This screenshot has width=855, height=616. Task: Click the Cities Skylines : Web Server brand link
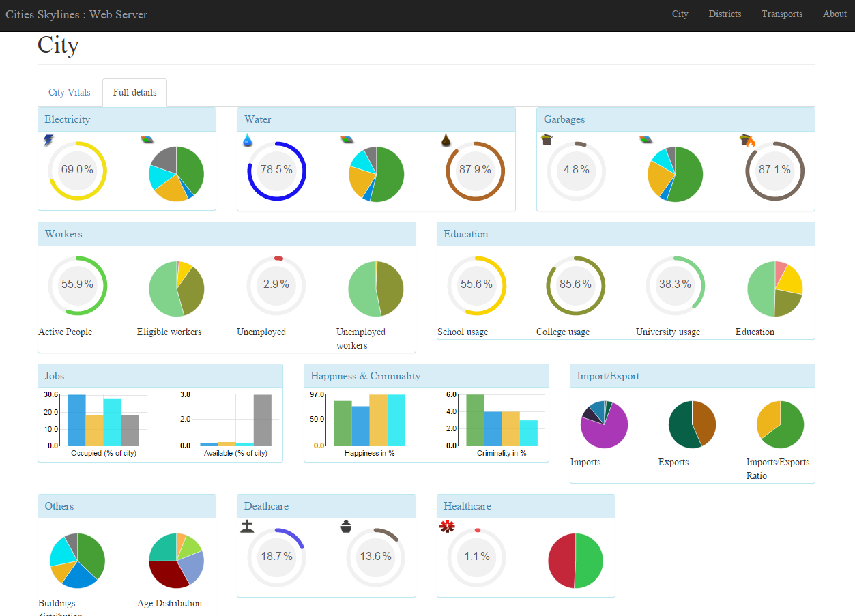click(x=76, y=14)
